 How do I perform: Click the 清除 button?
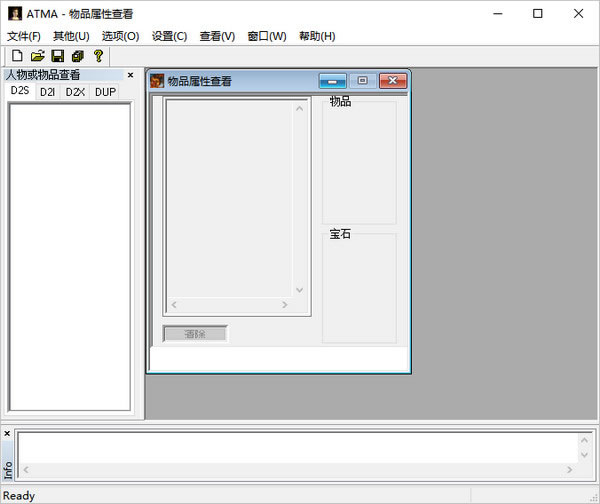[x=195, y=334]
